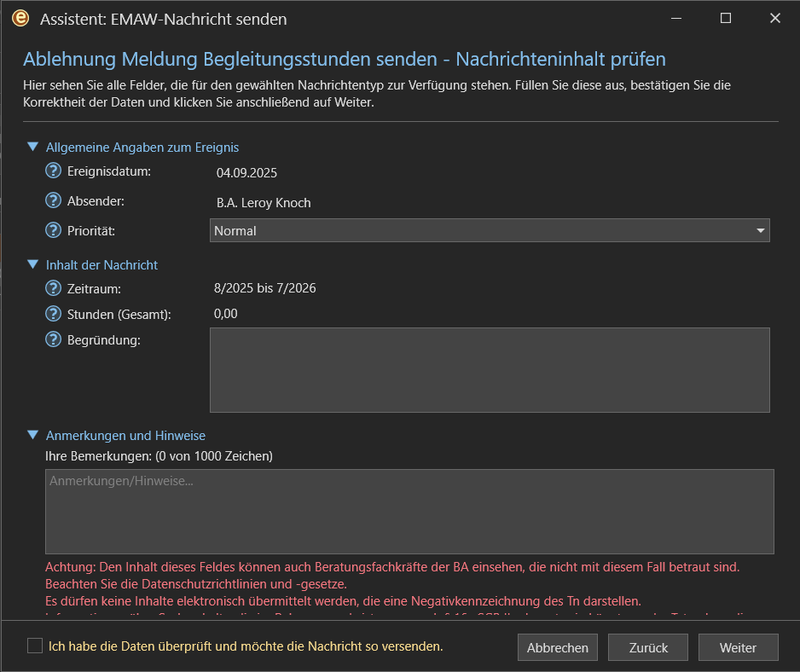Focus the Anmerkungen/Hinweise remarks field
This screenshot has width=800, height=672.
(x=409, y=512)
